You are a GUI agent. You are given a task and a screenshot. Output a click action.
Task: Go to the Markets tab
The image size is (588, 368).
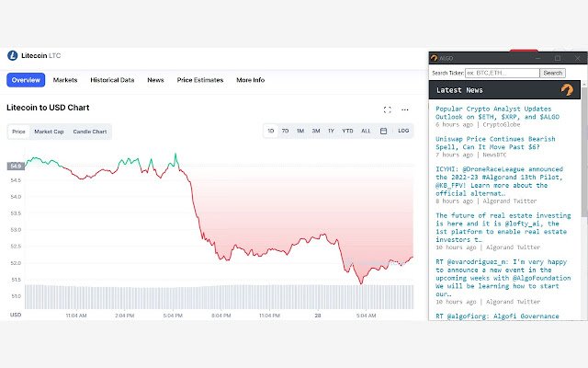pos(65,80)
